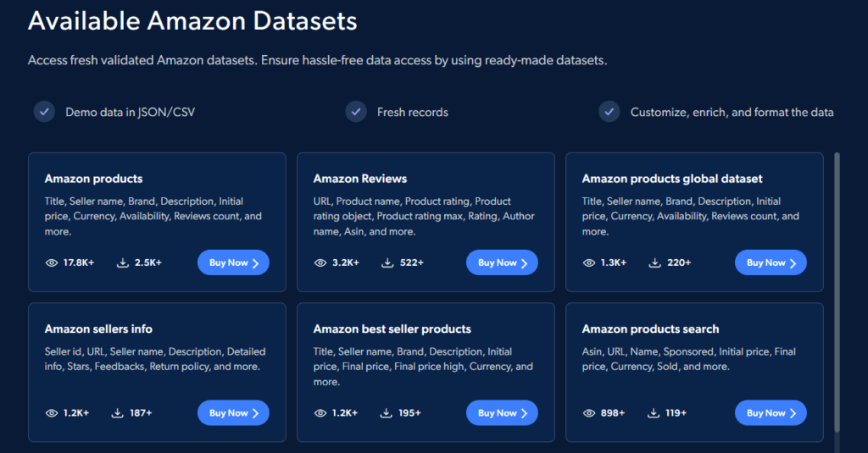Open the Amazon sellers info title

click(98, 329)
